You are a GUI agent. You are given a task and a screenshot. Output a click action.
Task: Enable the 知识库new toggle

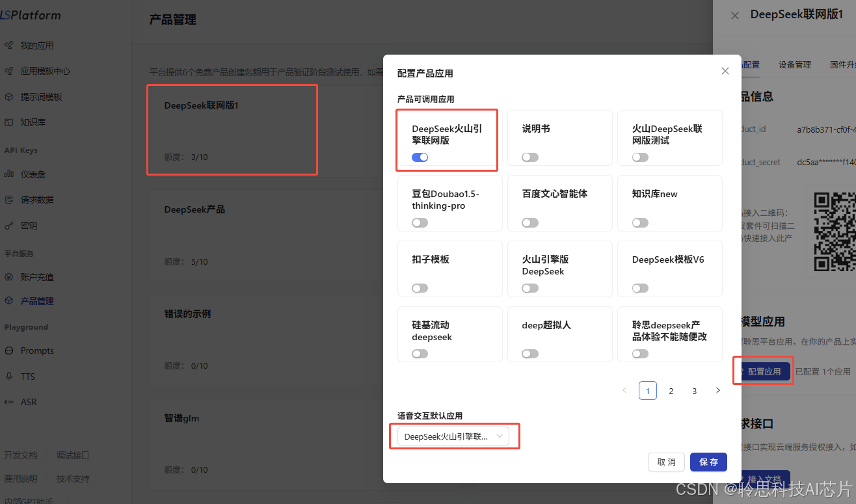pyautogui.click(x=640, y=223)
